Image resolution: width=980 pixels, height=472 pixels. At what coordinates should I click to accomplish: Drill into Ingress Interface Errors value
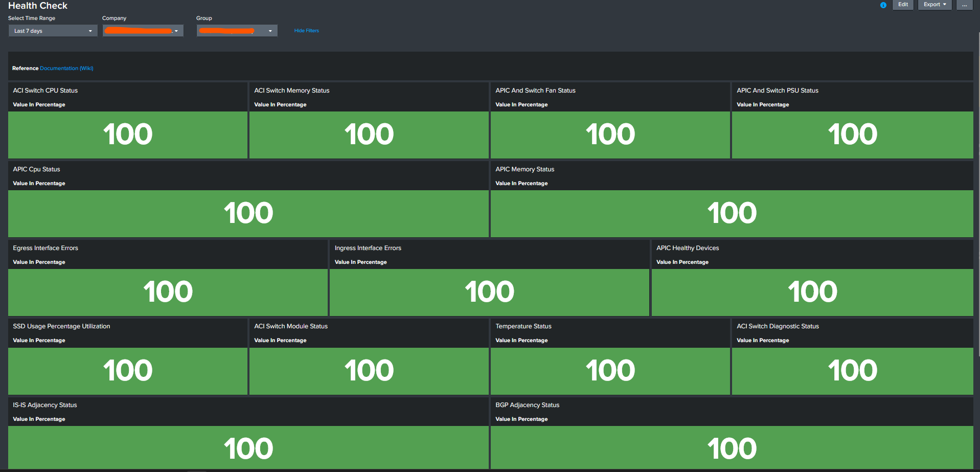point(489,292)
